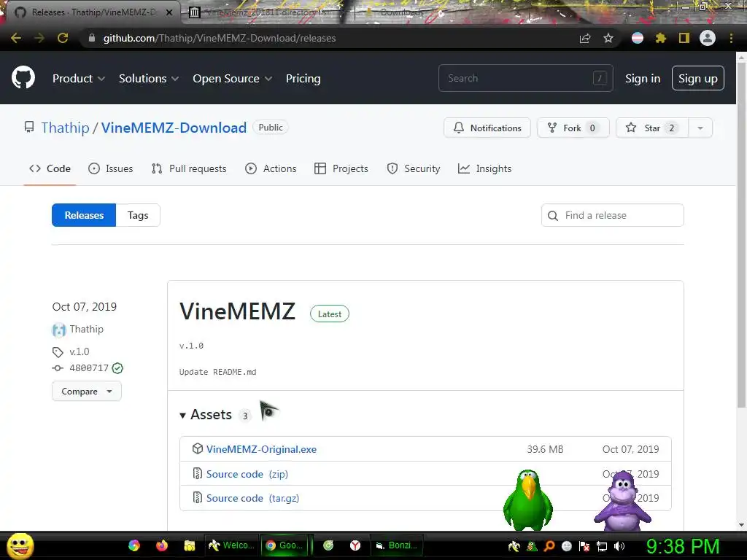Reload the page with refresh icon
Viewport: 747px width, 560px height.
tap(63, 38)
